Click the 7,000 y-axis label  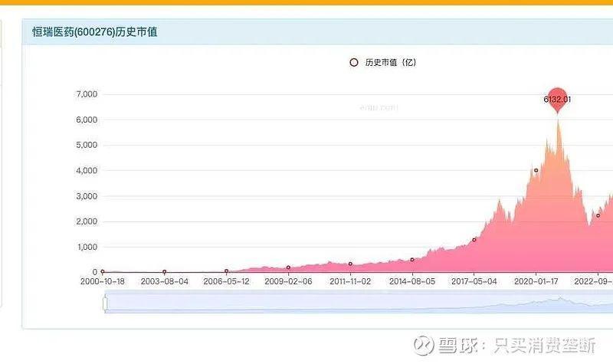(x=87, y=94)
